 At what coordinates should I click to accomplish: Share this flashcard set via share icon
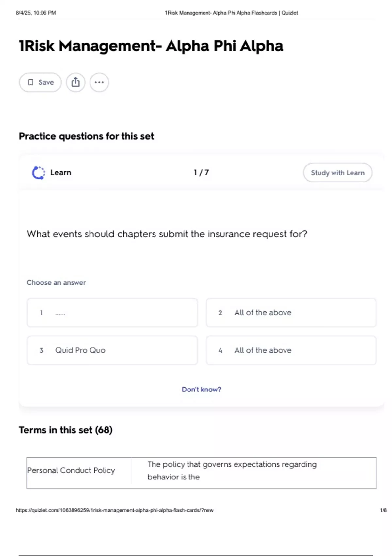tap(75, 82)
